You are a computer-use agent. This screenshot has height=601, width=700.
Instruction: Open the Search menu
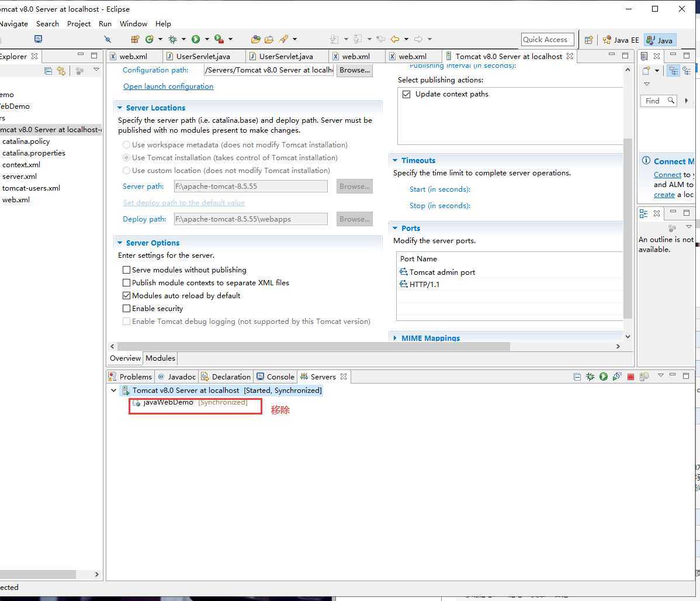[47, 24]
